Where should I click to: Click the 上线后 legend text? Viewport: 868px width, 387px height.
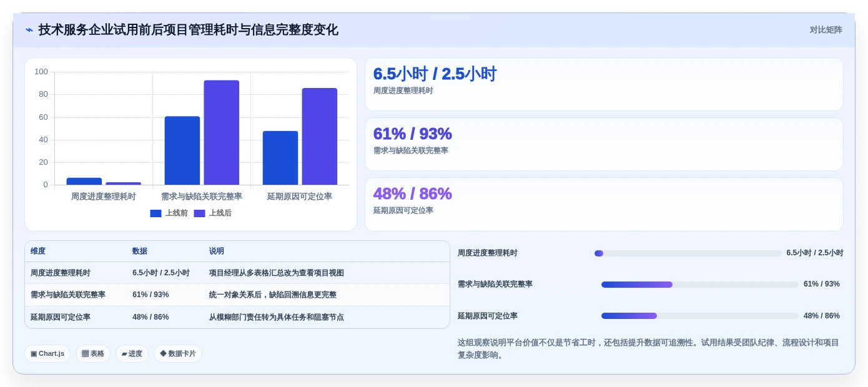pos(220,213)
